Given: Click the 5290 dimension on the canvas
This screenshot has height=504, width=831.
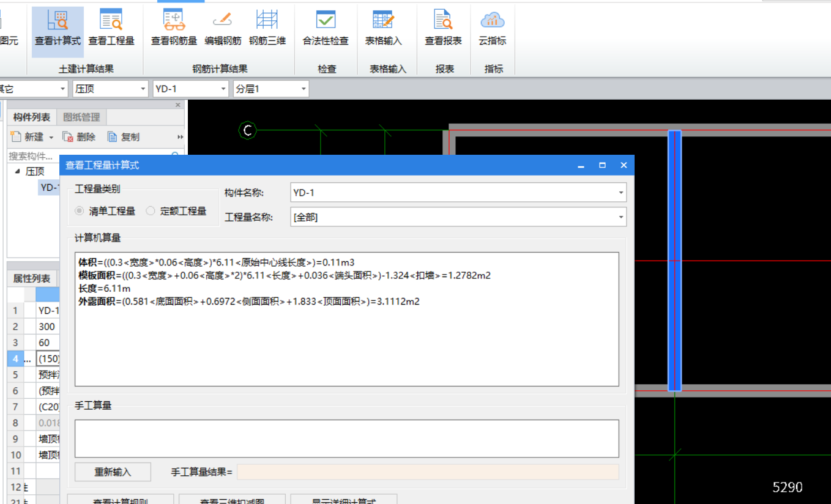Looking at the screenshot, I should [x=787, y=487].
